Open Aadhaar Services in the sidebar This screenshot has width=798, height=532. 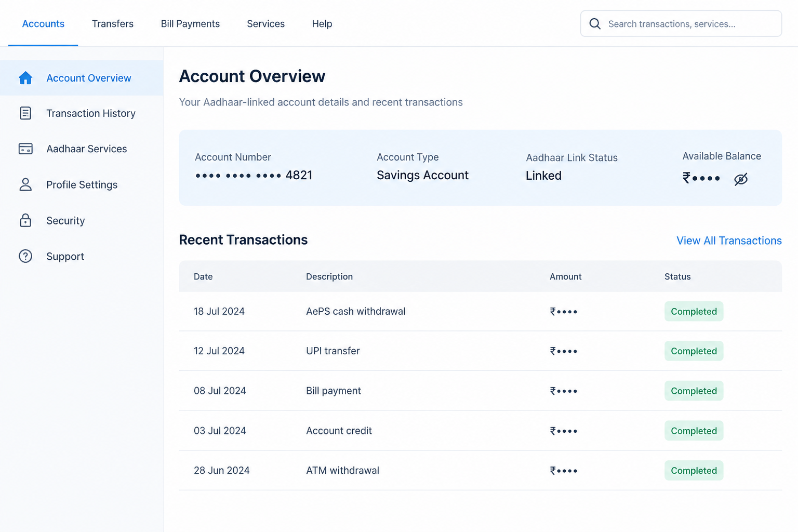pos(82,149)
